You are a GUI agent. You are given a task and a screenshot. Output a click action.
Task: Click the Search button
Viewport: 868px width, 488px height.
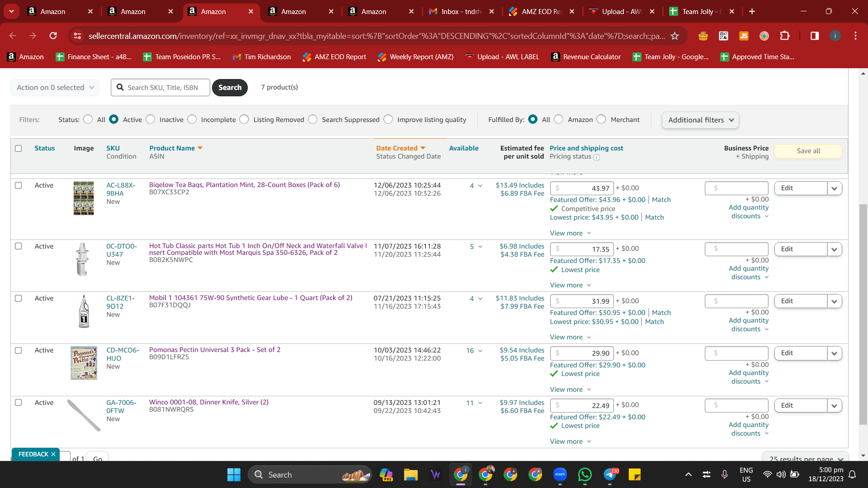point(230,88)
